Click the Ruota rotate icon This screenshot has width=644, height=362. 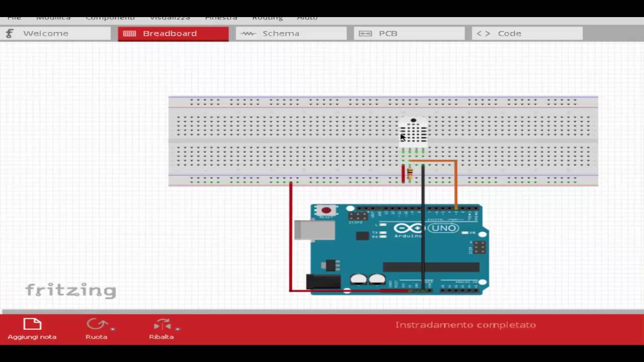coord(96,324)
